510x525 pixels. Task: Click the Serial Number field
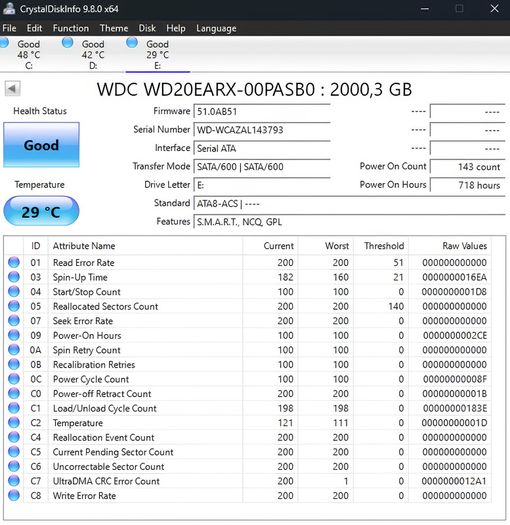[262, 130]
